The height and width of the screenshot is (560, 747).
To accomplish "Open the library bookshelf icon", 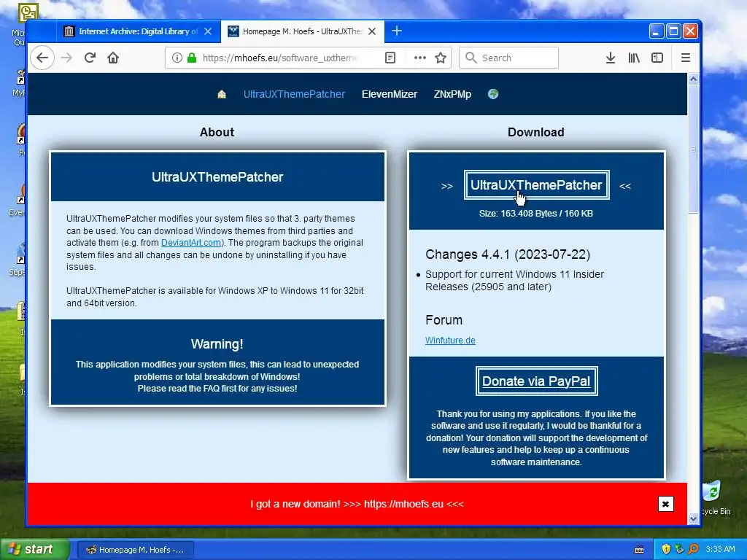I will point(634,58).
